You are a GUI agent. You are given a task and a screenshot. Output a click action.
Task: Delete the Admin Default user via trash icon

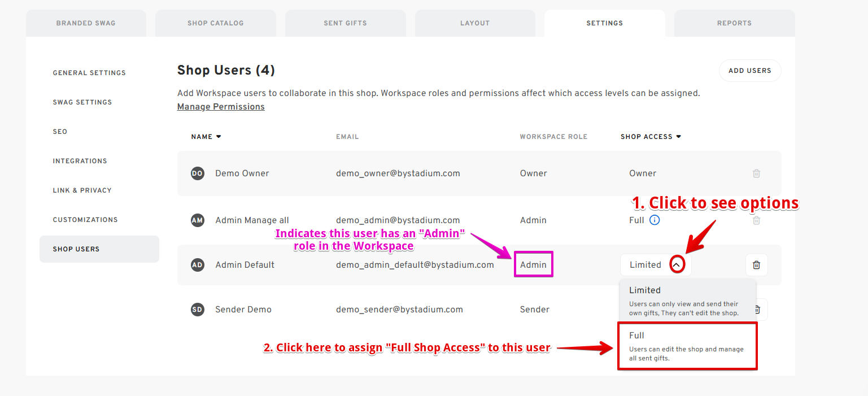[756, 265]
